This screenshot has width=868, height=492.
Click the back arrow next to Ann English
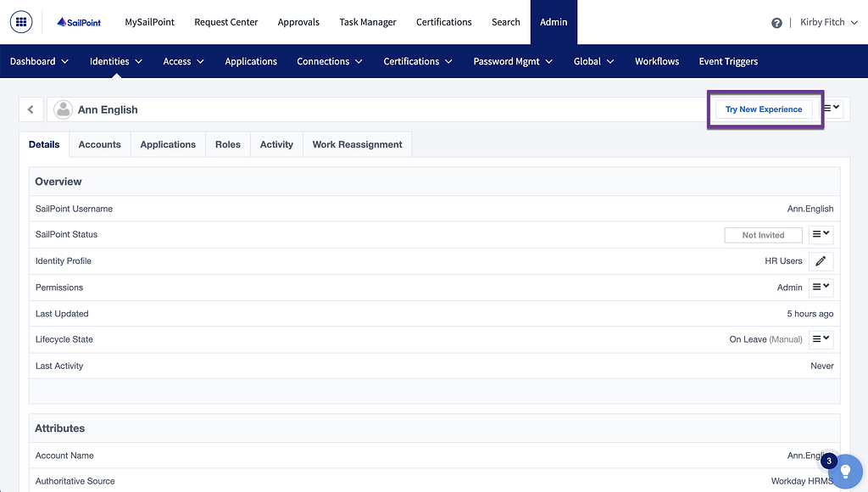click(31, 109)
